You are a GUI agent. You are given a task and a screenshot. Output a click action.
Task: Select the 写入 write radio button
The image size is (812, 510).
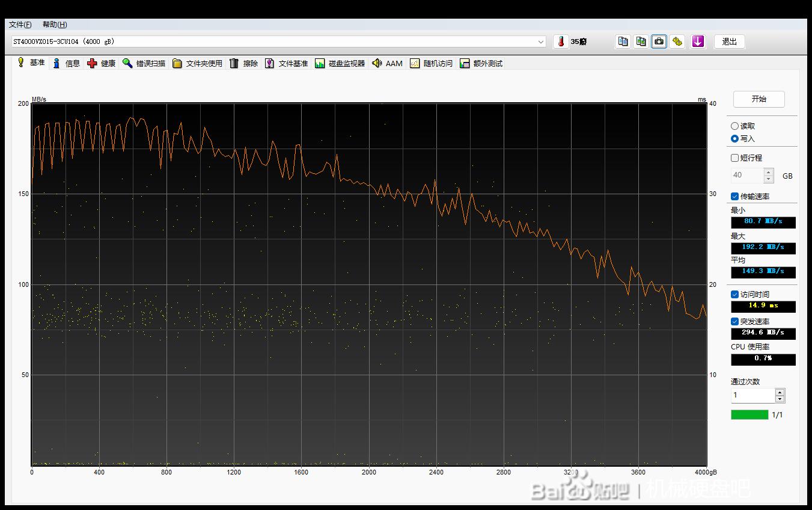coord(734,138)
